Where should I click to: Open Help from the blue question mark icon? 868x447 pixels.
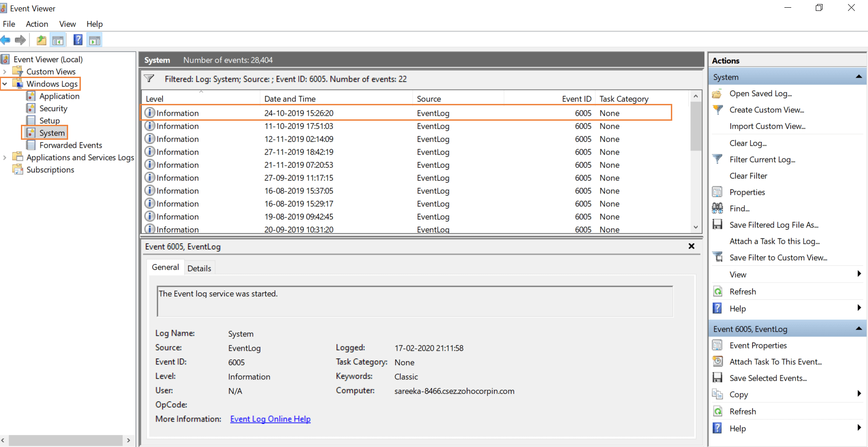click(x=78, y=40)
